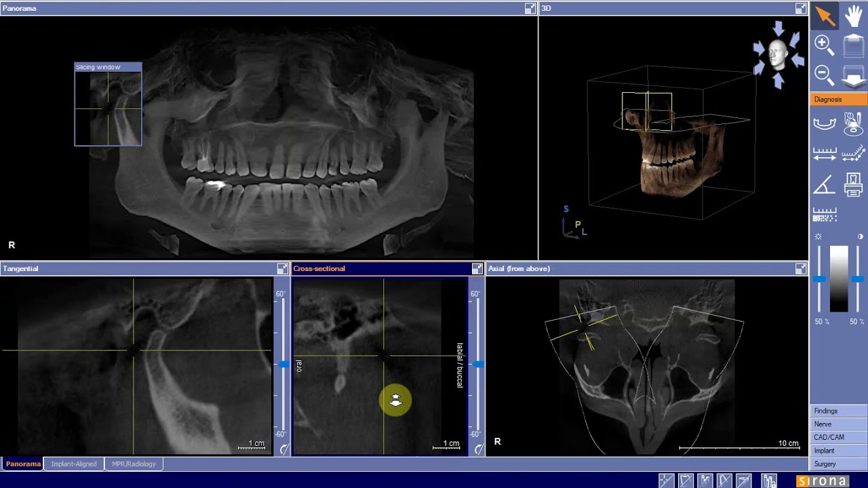Click the tooth and disc icon under Diagnosis
Image resolution: width=868 pixels, height=488 pixels.
pos(854,123)
